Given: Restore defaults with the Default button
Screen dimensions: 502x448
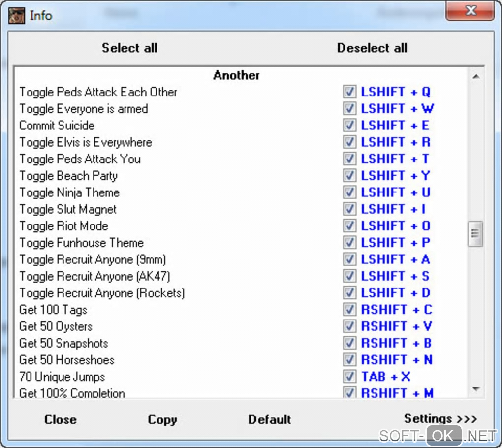Looking at the screenshot, I should pyautogui.click(x=270, y=419).
